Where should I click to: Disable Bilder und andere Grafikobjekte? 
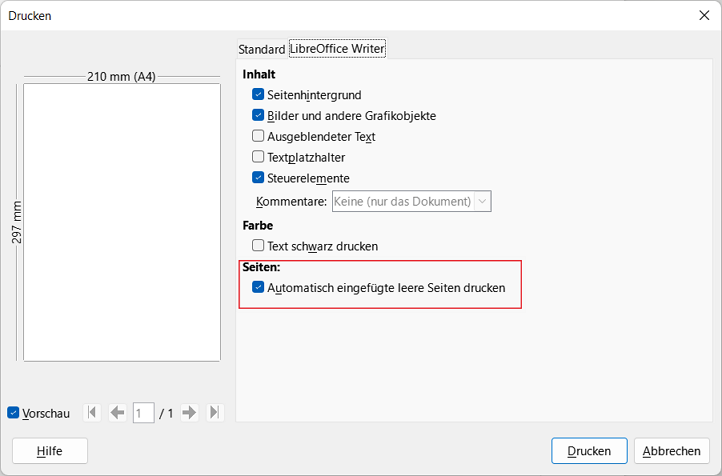(x=258, y=116)
